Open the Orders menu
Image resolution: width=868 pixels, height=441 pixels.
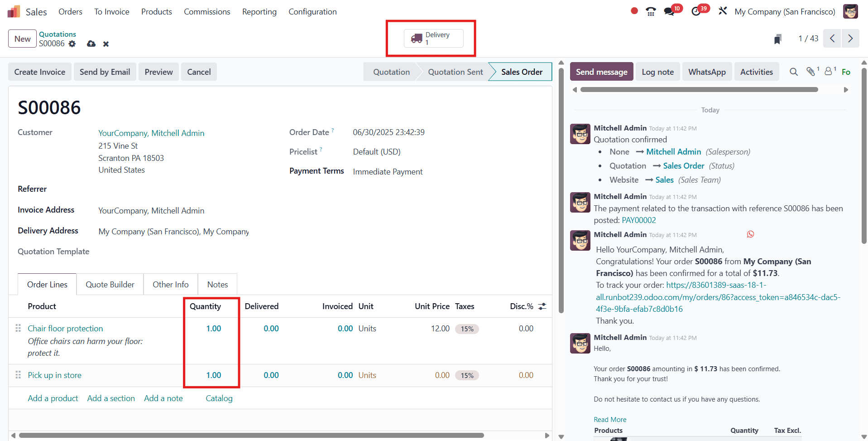tap(70, 12)
